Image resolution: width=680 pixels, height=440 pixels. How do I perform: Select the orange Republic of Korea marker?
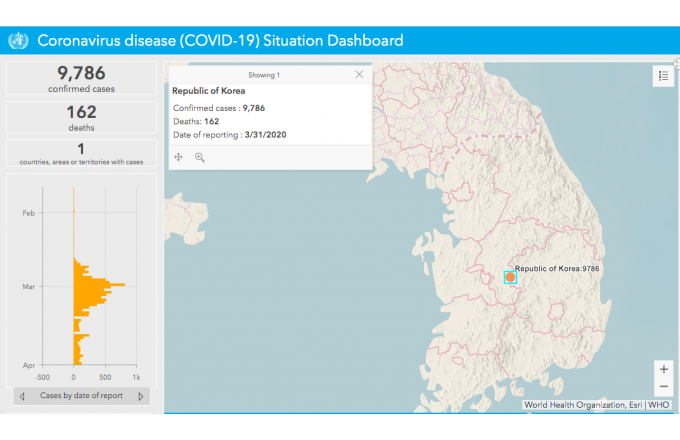coord(510,277)
